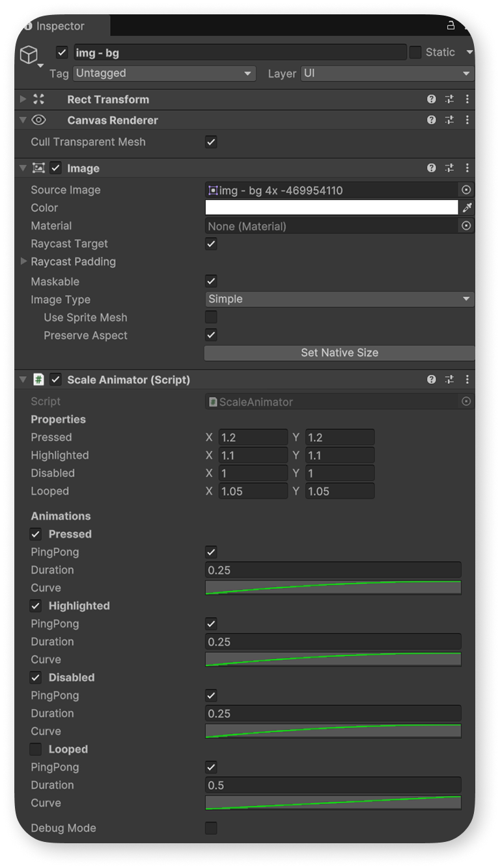This screenshot has height=868, width=500.
Task: Click the Rect Transform component icon
Action: [x=38, y=100]
